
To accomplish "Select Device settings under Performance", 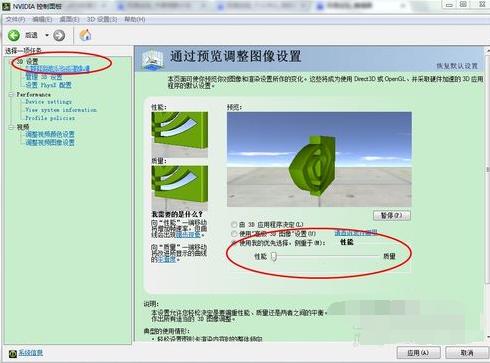I will (x=48, y=102).
